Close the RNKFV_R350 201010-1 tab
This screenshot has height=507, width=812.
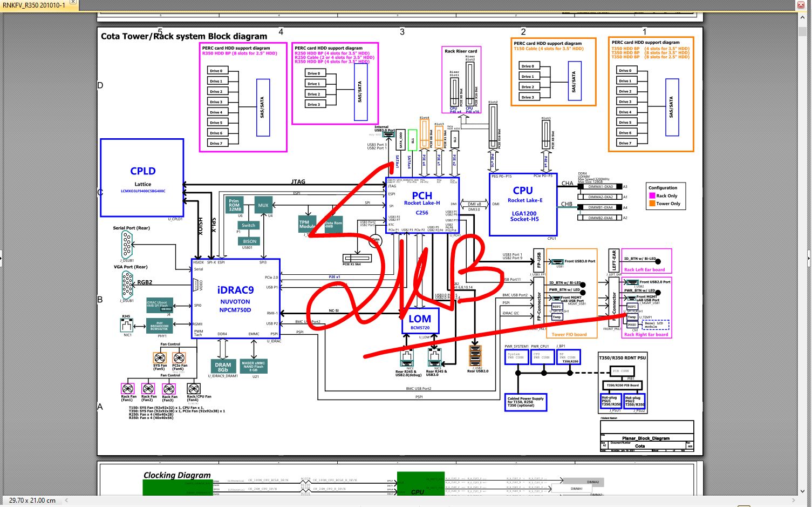pyautogui.click(x=73, y=3)
